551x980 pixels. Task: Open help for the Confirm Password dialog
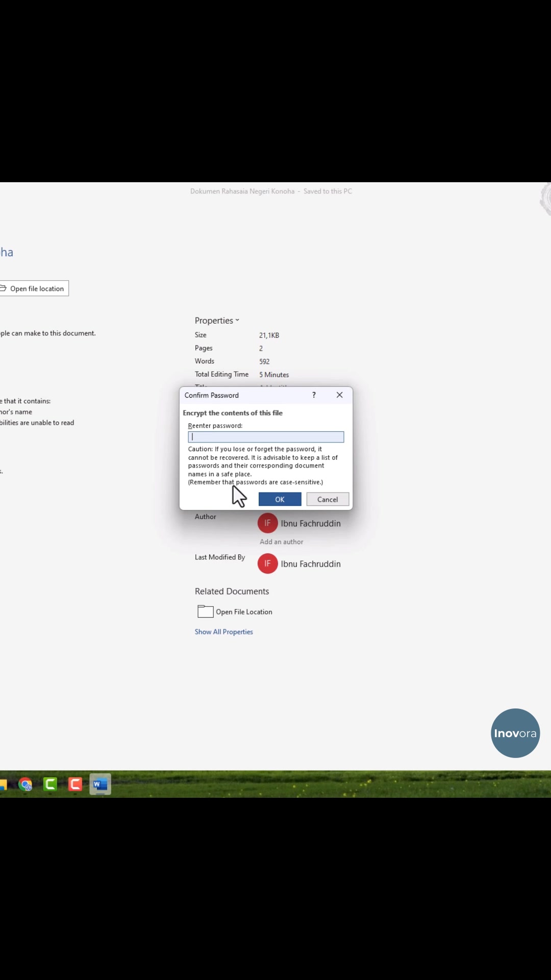point(314,395)
